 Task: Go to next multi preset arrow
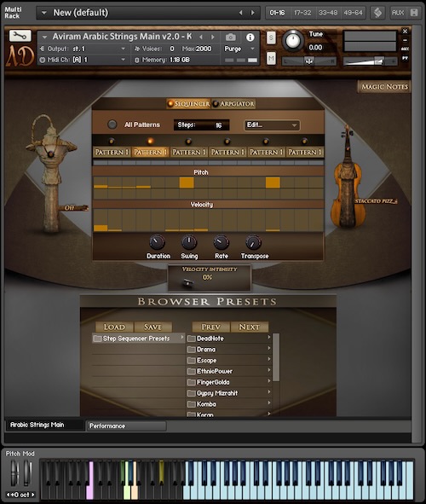[253, 13]
